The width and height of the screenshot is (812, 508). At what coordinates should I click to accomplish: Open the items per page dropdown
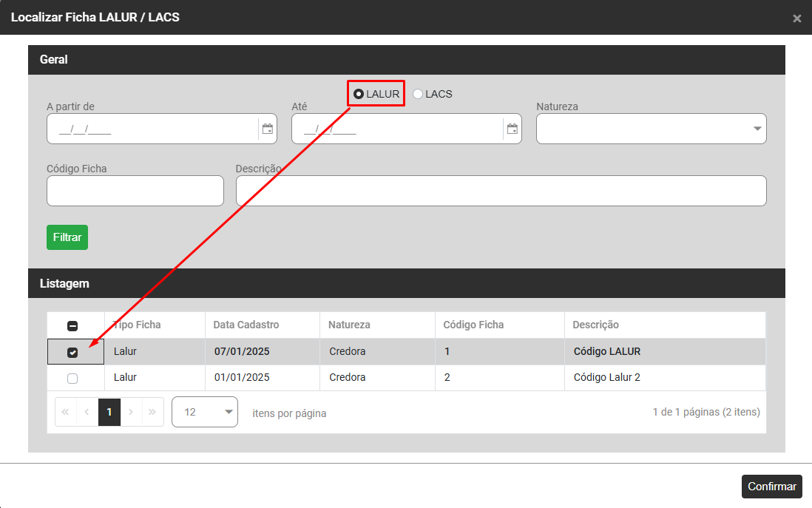coord(205,412)
